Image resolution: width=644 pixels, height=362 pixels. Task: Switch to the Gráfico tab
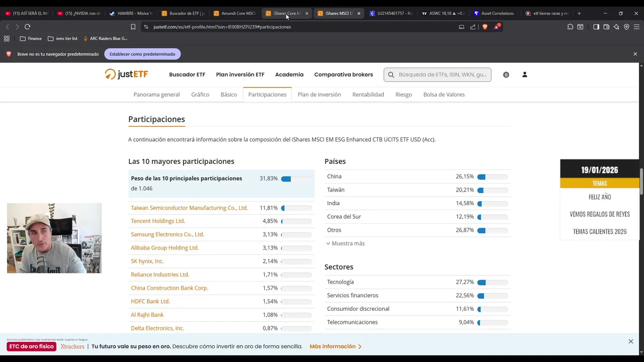200,95
